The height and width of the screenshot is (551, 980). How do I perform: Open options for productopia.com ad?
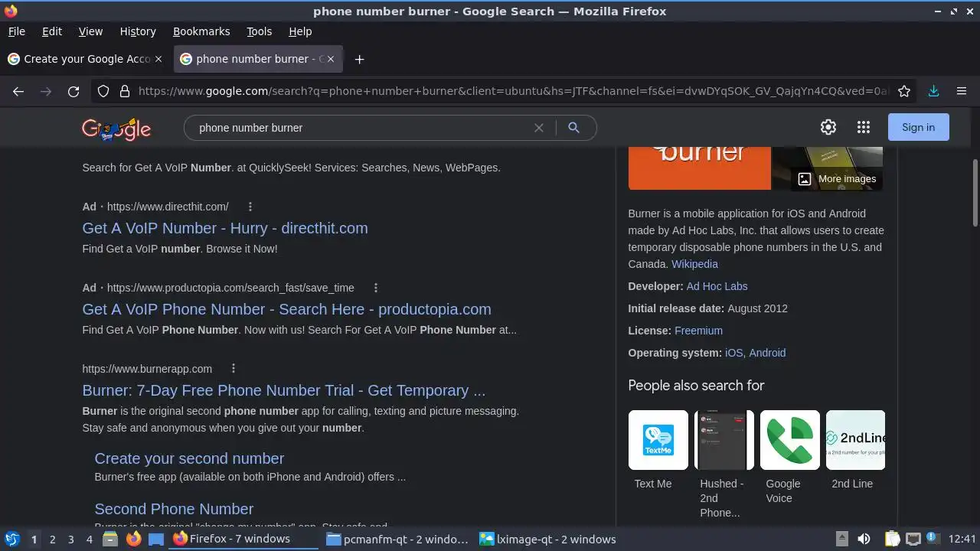[375, 288]
